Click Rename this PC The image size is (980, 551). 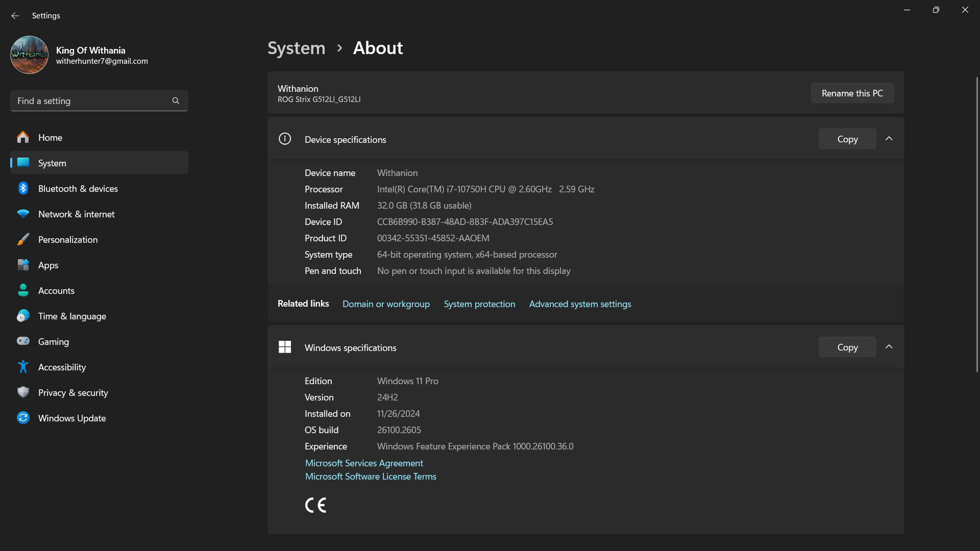[852, 93]
